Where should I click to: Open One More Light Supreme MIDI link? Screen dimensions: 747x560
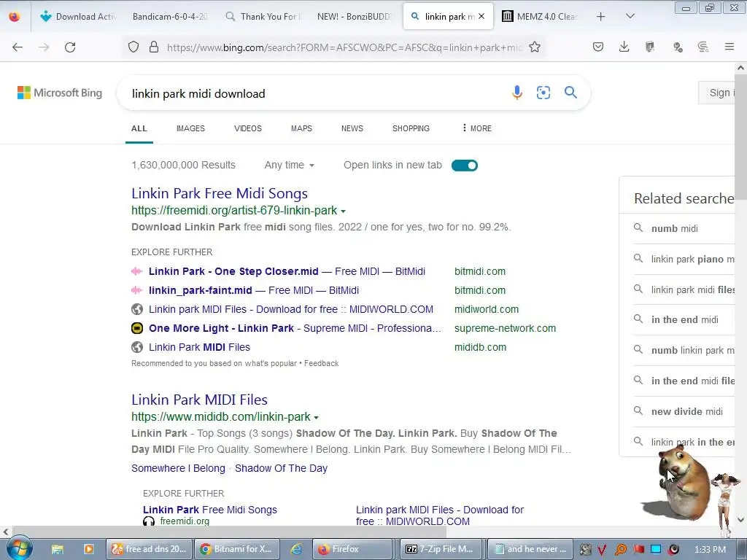tap(295, 329)
